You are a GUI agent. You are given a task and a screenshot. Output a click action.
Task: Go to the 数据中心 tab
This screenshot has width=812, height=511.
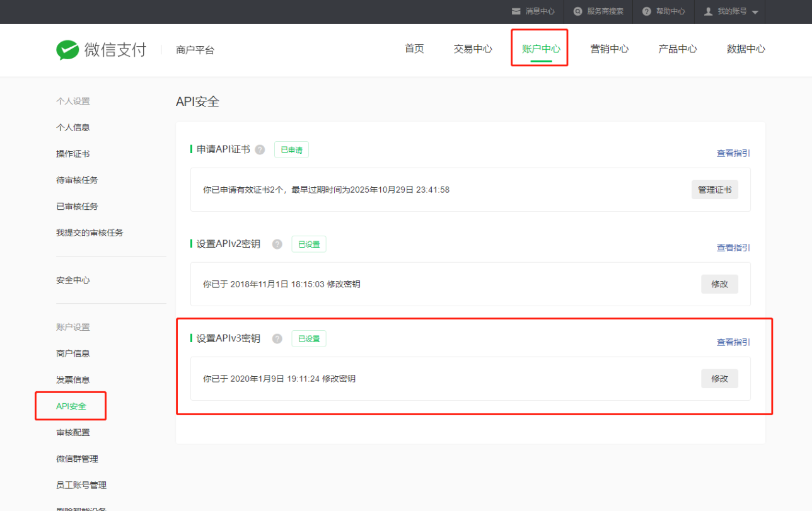746,49
